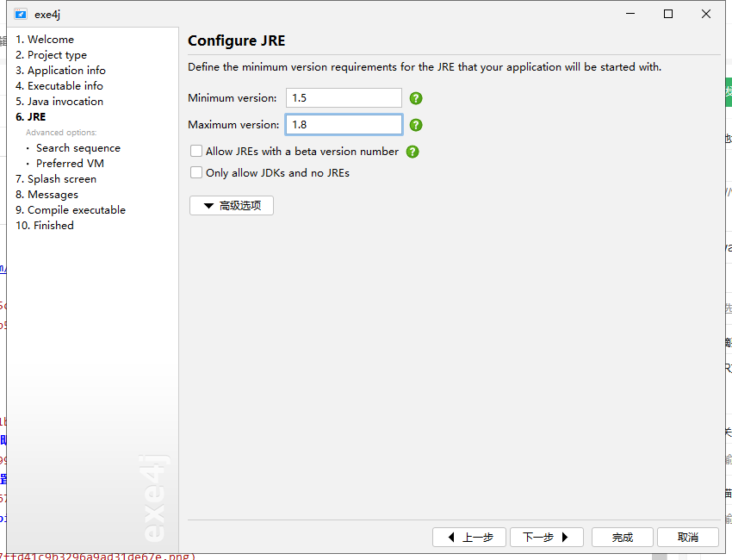Check Only allow JDKs and no JREs
The height and width of the screenshot is (560, 732).
[x=196, y=172]
